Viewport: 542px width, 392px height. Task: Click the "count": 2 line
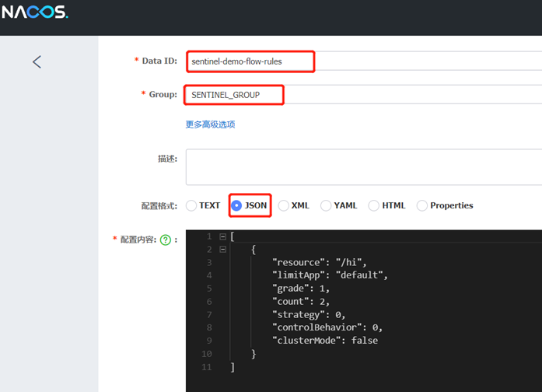coord(301,302)
